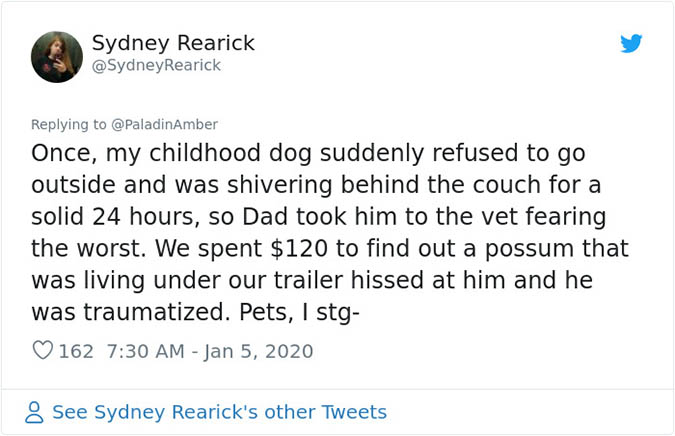
Task: Click the person icon beside See other Tweets
Action: click(34, 412)
